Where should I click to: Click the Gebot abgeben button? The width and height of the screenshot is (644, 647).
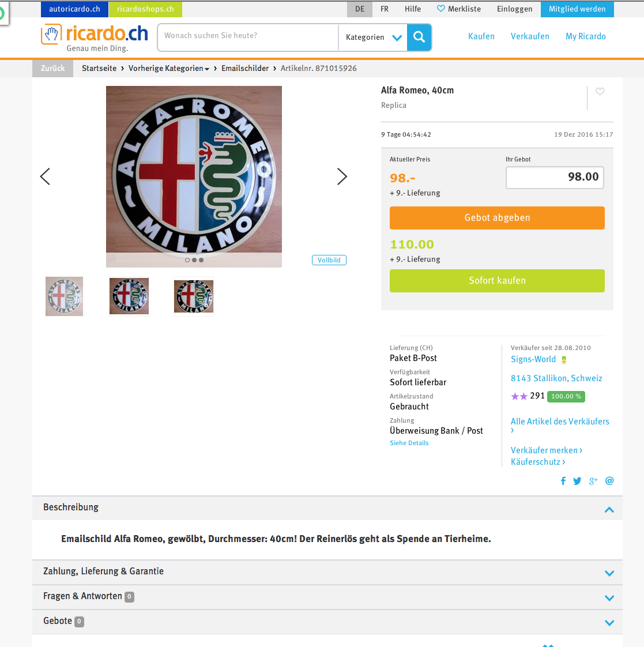point(497,218)
